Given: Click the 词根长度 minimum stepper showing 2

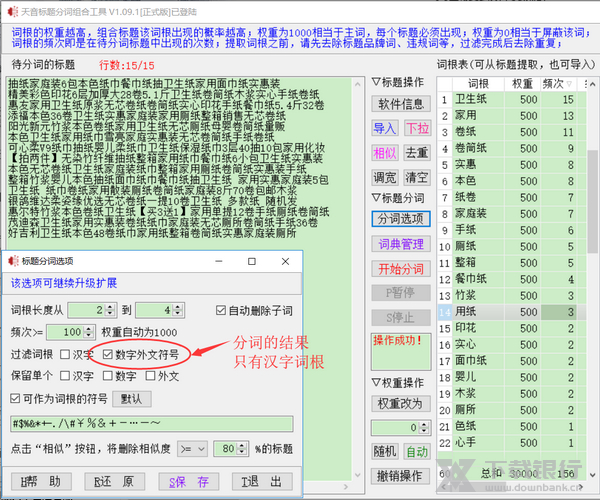Looking at the screenshot, I should point(91,310).
